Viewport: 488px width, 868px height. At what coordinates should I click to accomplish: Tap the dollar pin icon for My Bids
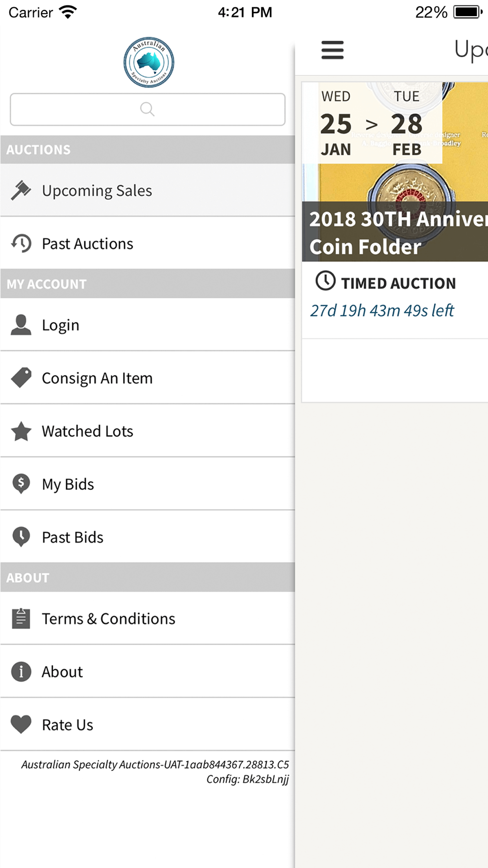(21, 484)
